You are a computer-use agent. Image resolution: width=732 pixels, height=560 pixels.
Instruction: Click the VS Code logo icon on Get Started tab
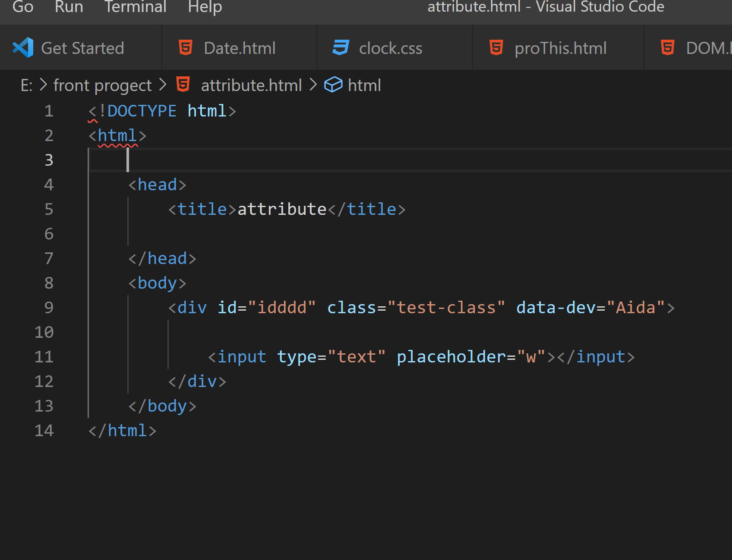coord(23,48)
